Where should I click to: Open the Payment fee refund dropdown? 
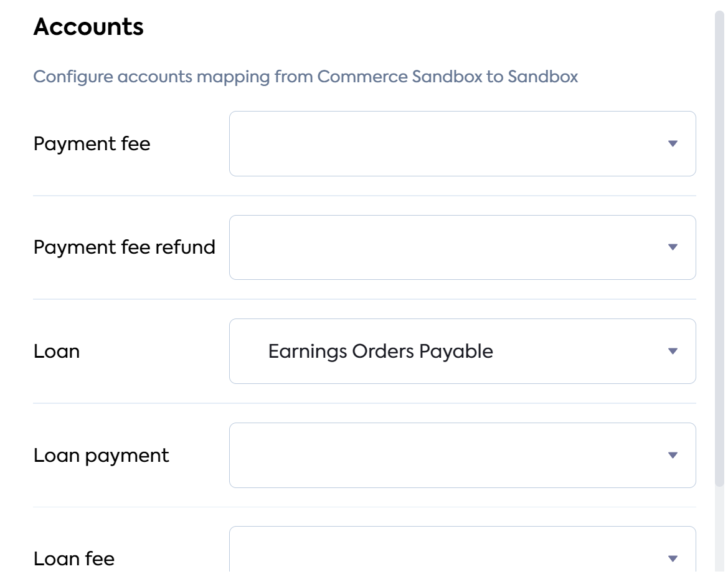pos(463,247)
